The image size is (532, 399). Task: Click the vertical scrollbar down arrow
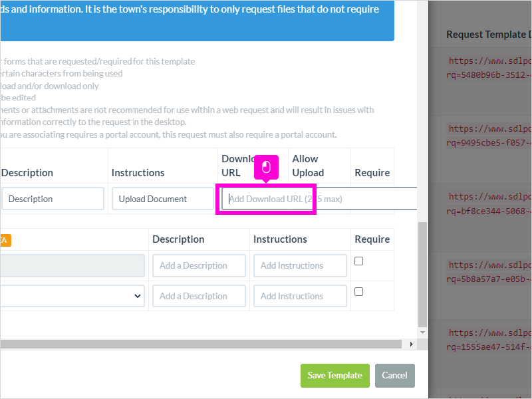tap(422, 332)
